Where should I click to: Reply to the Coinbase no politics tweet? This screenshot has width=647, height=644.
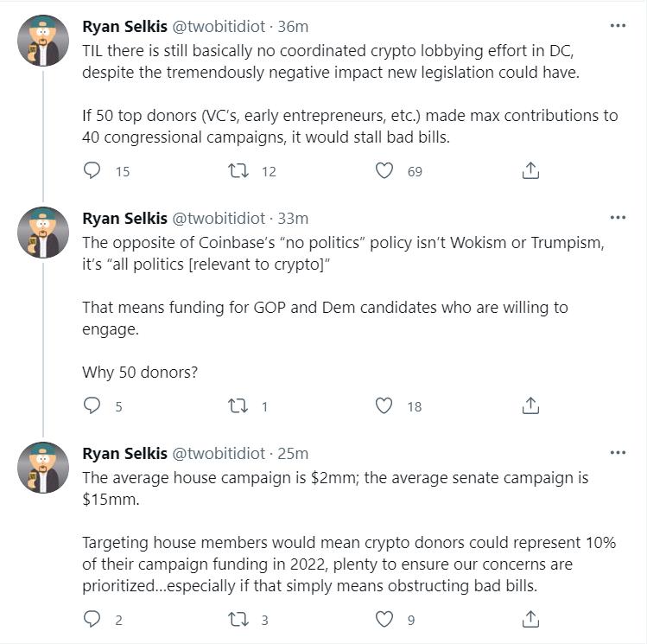click(x=92, y=405)
